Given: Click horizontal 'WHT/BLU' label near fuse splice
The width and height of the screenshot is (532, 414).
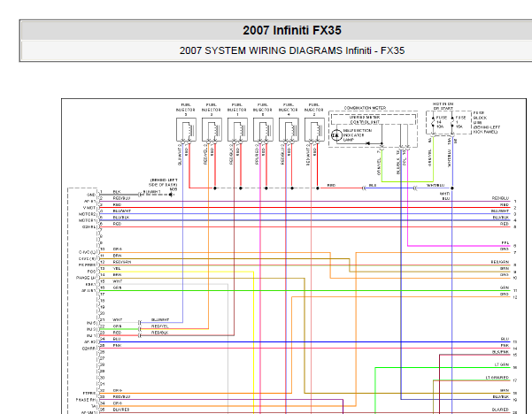Looking at the screenshot, I should coord(436,186).
